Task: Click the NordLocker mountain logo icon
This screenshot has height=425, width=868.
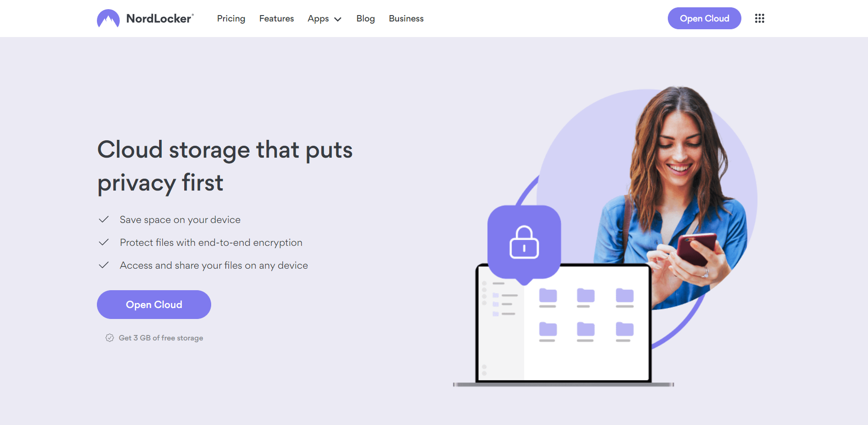Action: tap(108, 19)
